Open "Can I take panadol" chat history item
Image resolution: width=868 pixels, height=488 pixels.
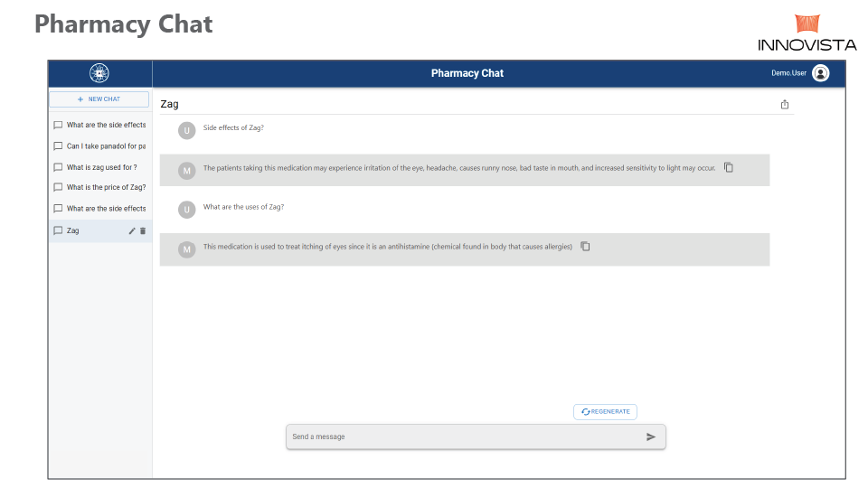(106, 146)
